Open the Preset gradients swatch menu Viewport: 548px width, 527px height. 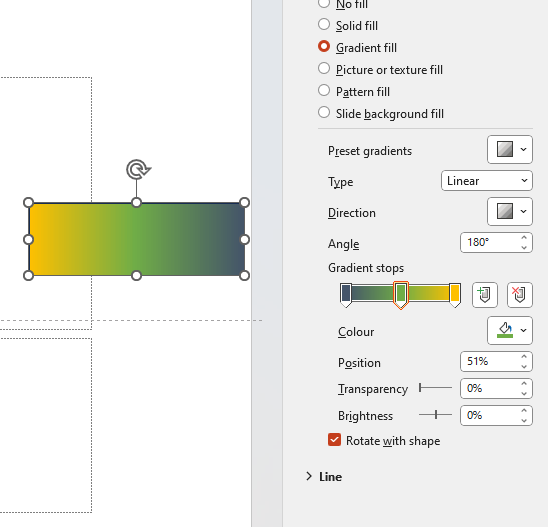pos(510,150)
